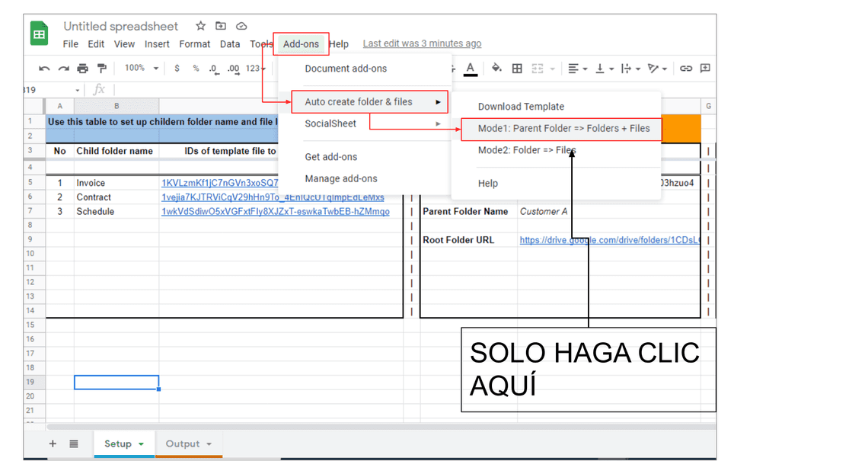
Task: Select cell containing Customer A
Action: [544, 212]
